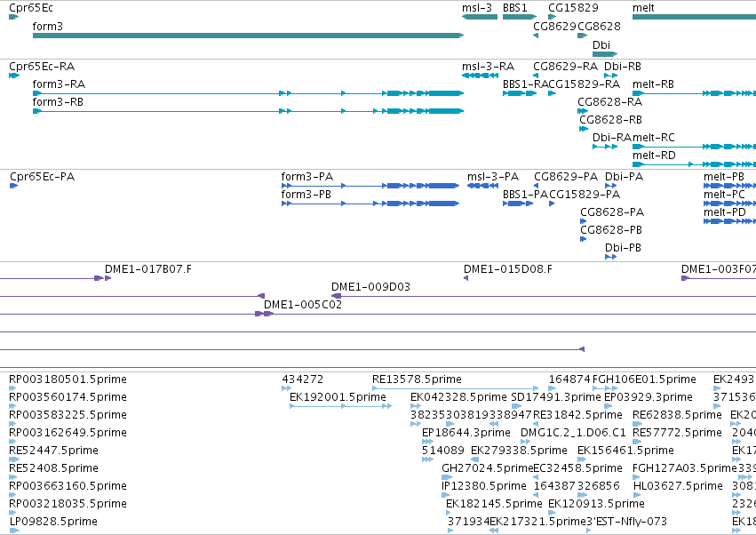The image size is (756, 535).
Task: Click the RP003663160.5prime EST label
Action: pyautogui.click(x=68, y=487)
